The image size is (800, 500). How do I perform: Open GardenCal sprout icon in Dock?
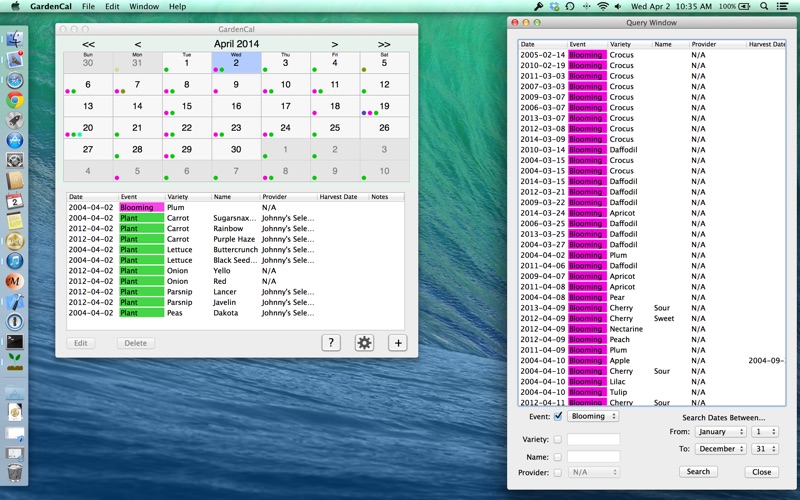[x=15, y=361]
